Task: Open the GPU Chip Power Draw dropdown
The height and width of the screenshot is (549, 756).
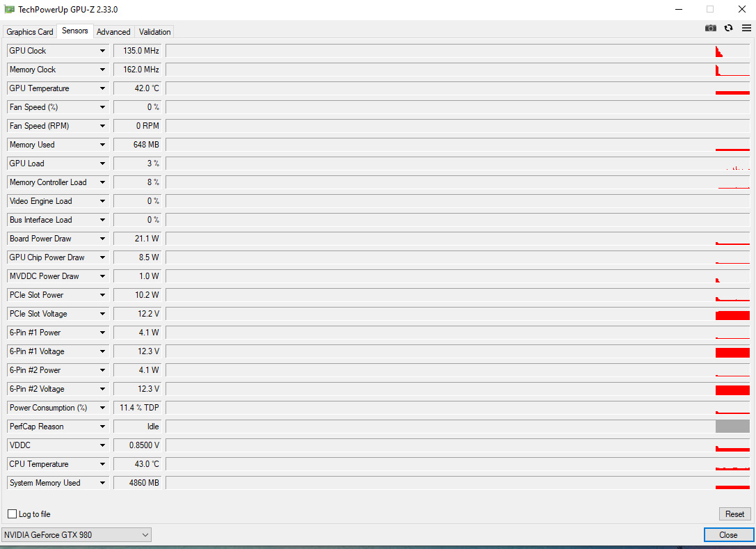Action: pyautogui.click(x=103, y=257)
